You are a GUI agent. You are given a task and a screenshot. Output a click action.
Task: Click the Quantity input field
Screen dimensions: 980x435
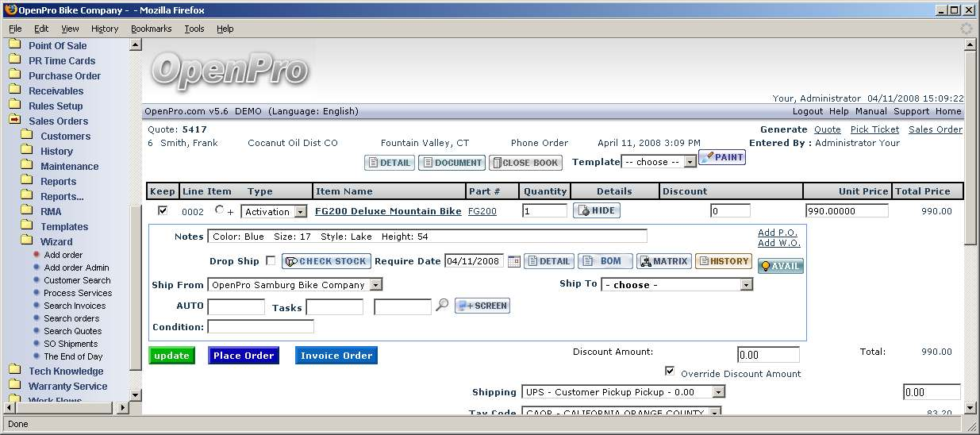pos(544,211)
